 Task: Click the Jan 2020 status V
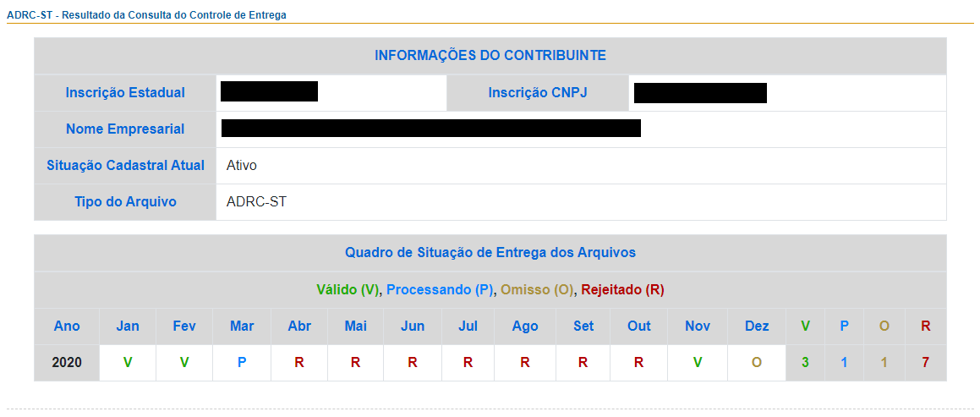[128, 363]
